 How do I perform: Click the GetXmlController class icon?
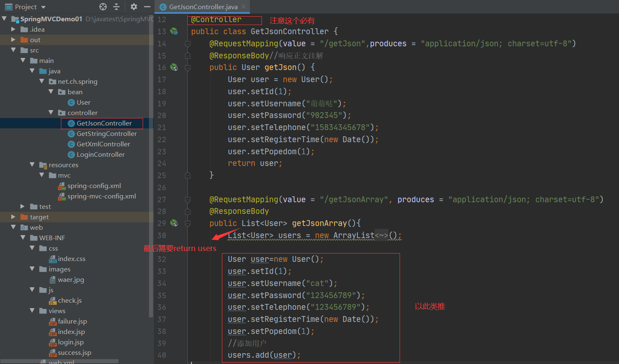click(71, 144)
